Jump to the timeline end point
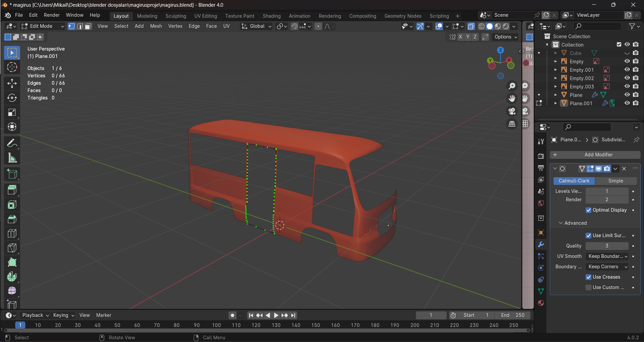 point(293,315)
